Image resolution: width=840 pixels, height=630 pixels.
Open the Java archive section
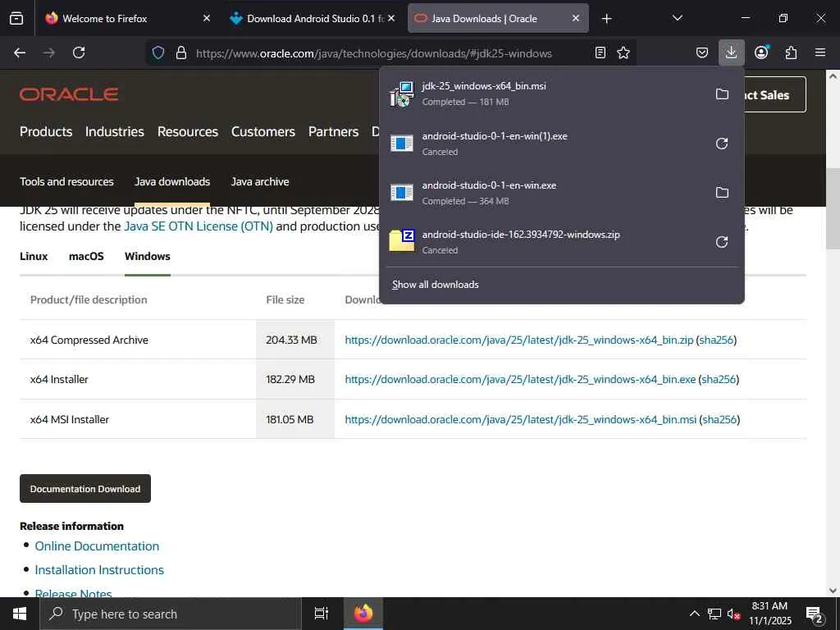260,181
